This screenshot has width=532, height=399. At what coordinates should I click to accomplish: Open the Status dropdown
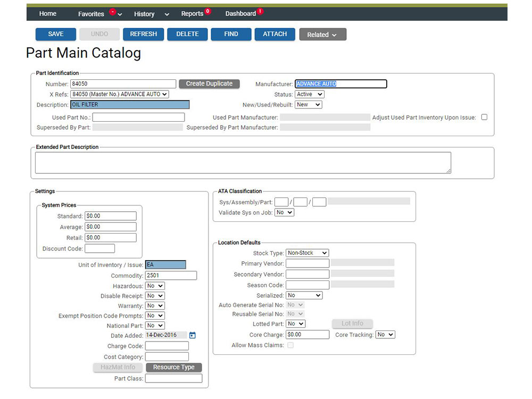310,94
